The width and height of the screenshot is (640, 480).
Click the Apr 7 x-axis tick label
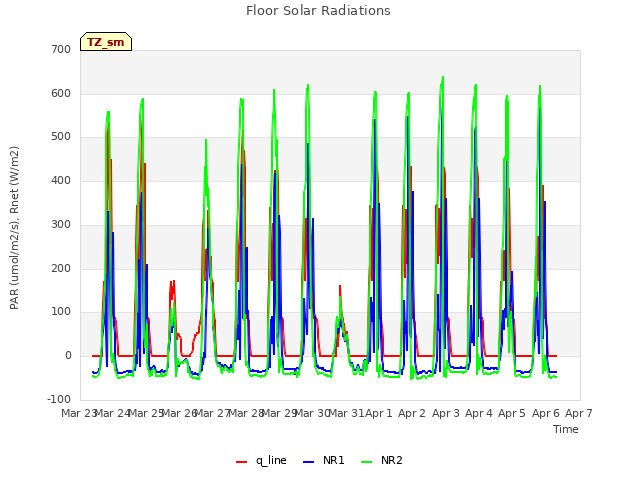[579, 413]
